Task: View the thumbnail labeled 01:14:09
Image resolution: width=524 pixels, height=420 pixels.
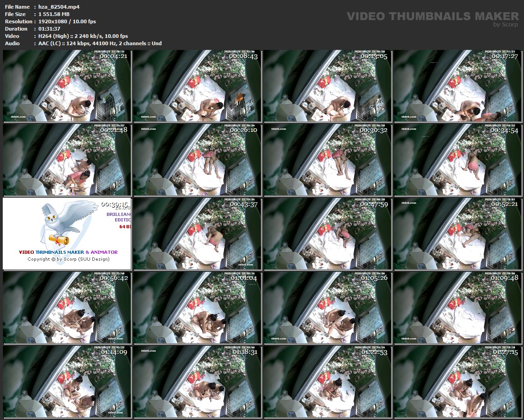Action: point(67,382)
